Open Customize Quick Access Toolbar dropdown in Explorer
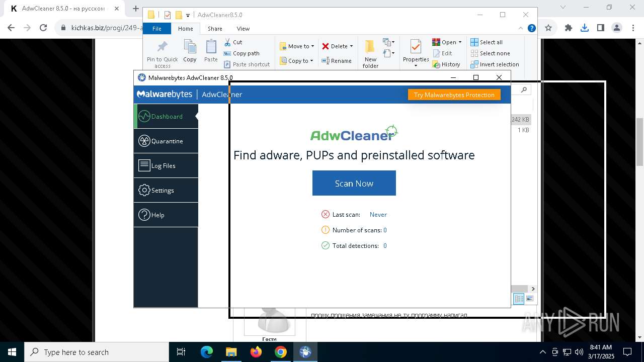The height and width of the screenshot is (362, 644). [188, 15]
